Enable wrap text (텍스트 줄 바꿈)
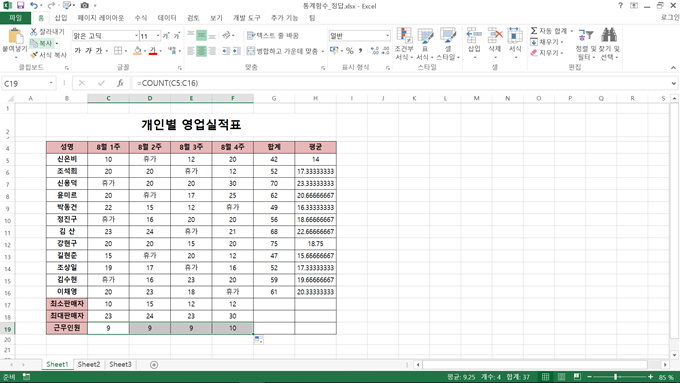680x383 pixels. (273, 36)
